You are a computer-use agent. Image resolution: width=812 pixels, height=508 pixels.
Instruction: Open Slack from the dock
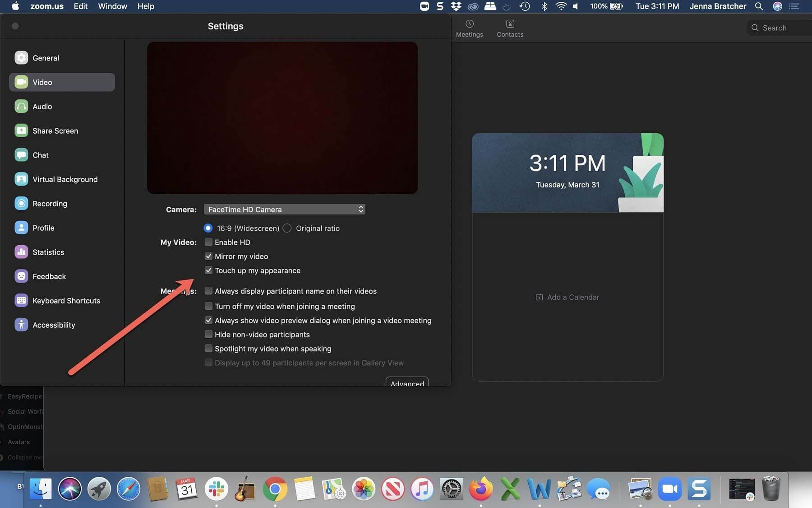(216, 489)
